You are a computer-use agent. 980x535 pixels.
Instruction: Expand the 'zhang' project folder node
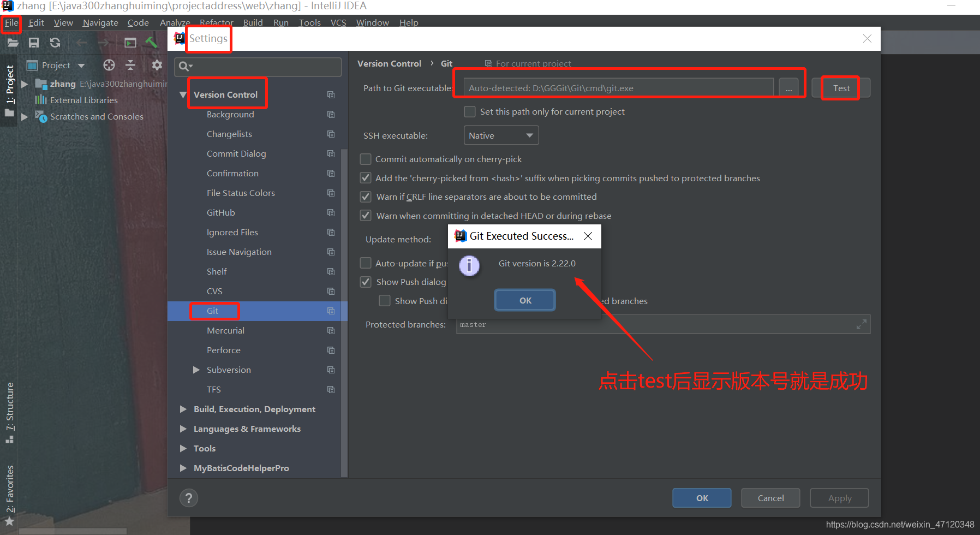(25, 84)
